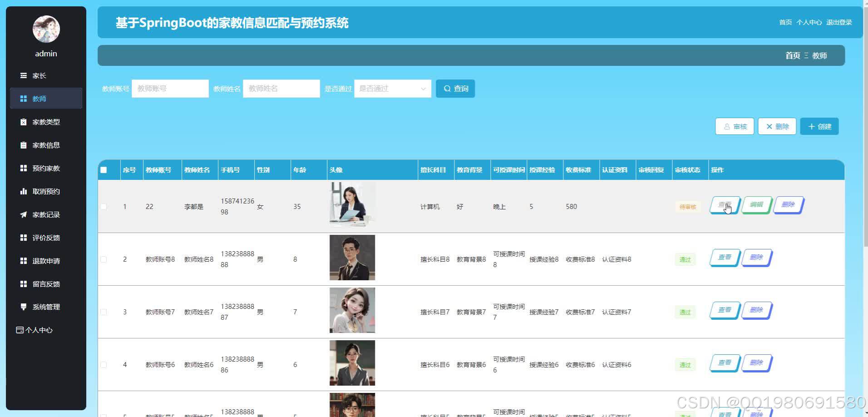
Task: Click 个人中心 link in top header
Action: [809, 22]
